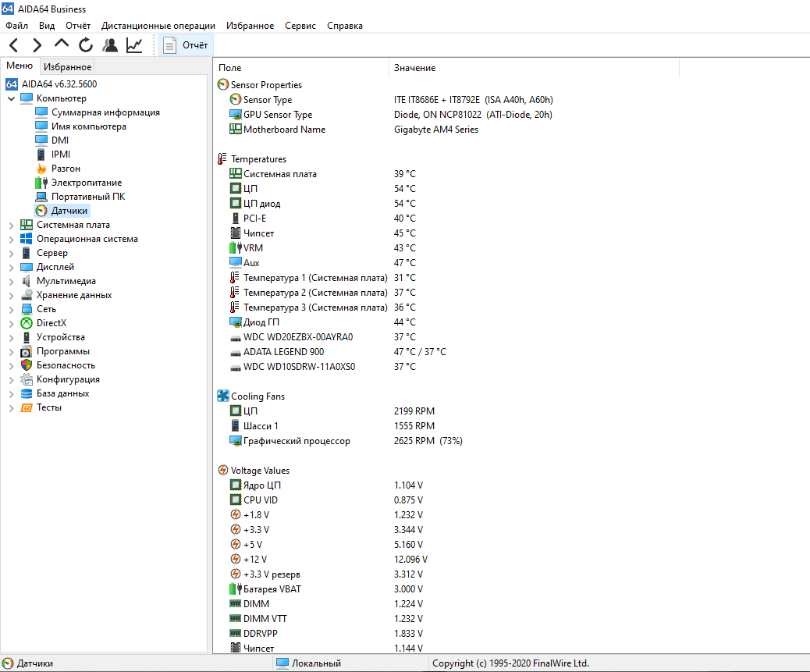Expand the Хранение данных tree node
The width and height of the screenshot is (810, 672).
12,296
